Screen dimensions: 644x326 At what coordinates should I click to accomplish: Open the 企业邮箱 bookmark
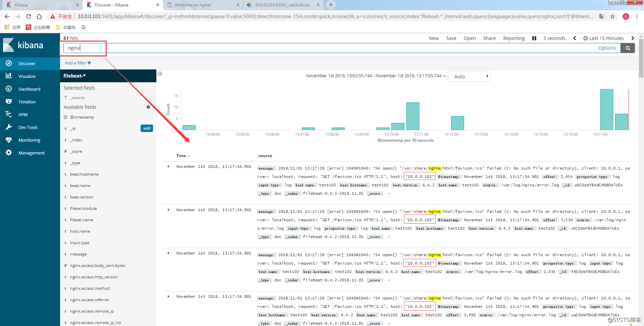click(x=38, y=27)
